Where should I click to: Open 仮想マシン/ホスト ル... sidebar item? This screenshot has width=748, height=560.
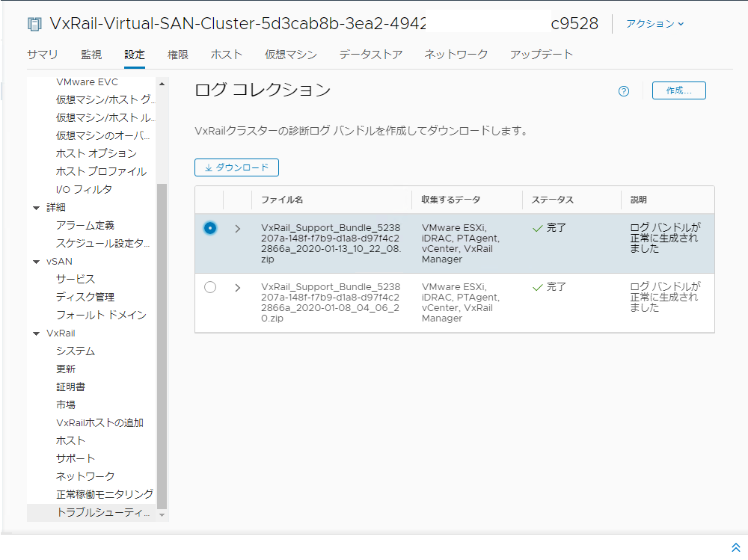[105, 118]
